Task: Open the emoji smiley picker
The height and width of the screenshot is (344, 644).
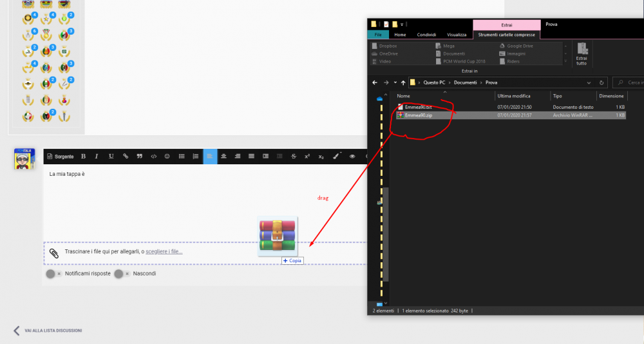Action: pos(167,157)
